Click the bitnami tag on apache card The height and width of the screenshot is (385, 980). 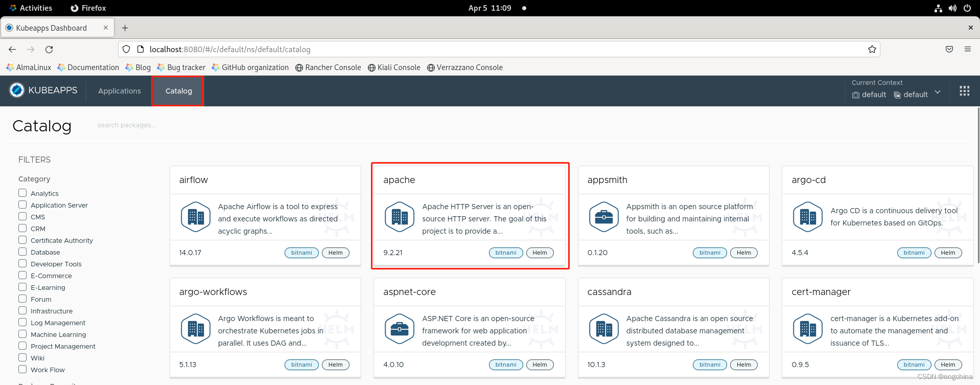point(506,253)
